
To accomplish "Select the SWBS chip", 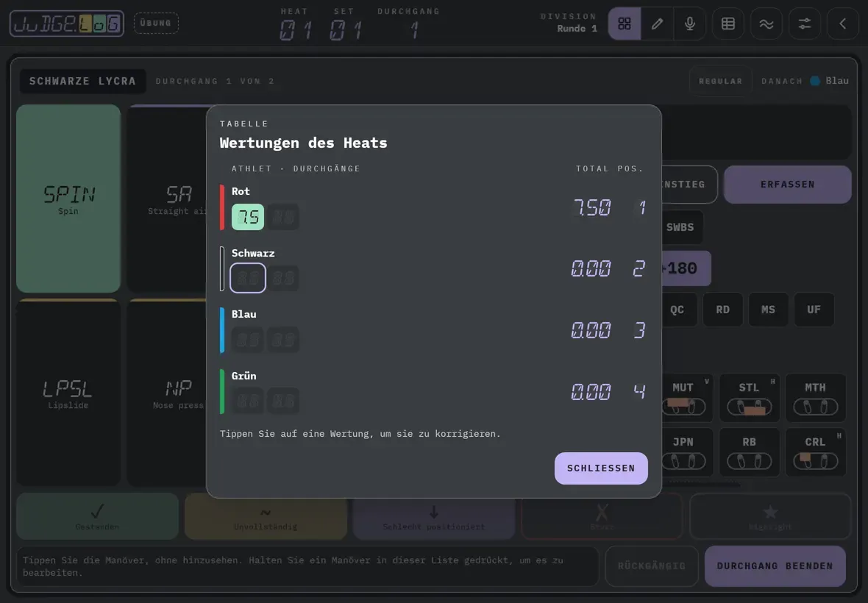I will [x=680, y=227].
